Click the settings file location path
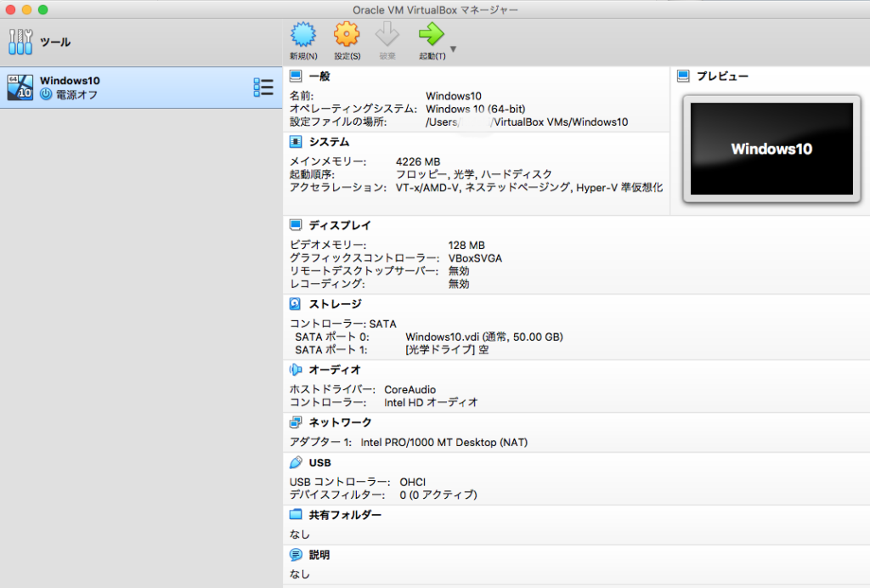Image resolution: width=870 pixels, height=588 pixels. click(x=527, y=122)
